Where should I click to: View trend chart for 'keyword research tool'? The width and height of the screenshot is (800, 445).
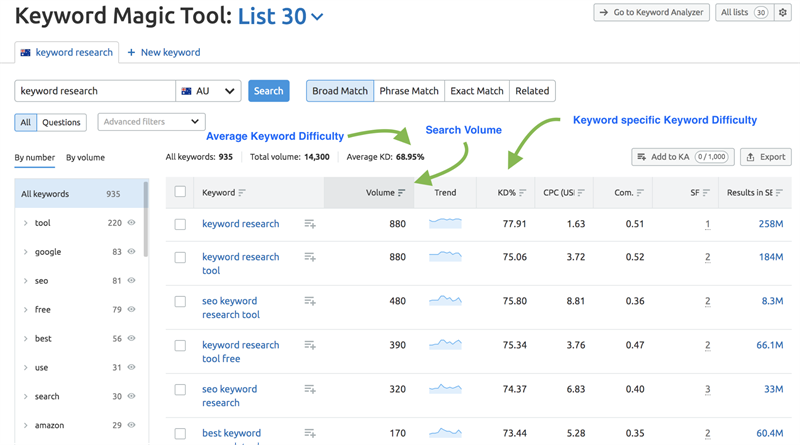click(x=445, y=256)
